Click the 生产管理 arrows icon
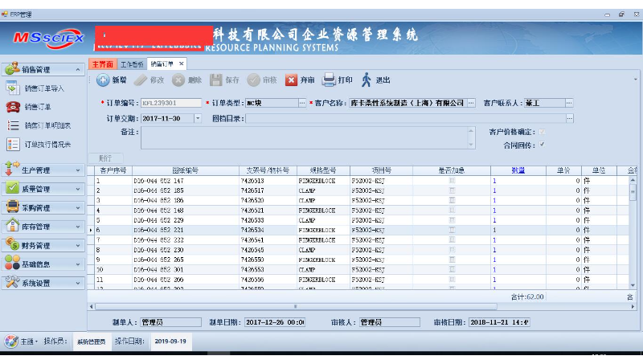This screenshot has height=364, width=643. coord(12,169)
